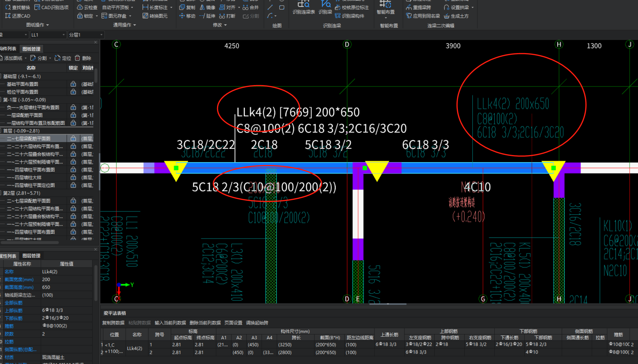Viewport: 638px width, 364px height.
Task: Switch to the 属性列表 tab
Action: click(8, 256)
